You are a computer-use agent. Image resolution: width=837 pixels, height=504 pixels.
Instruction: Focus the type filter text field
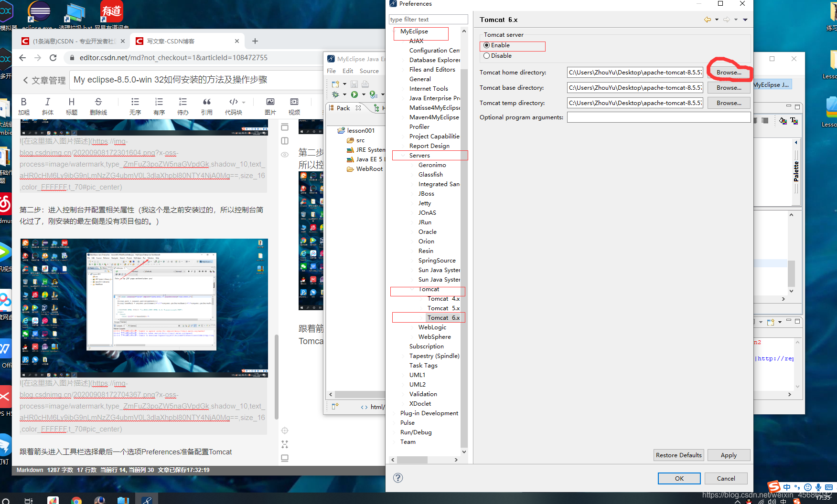tap(429, 20)
